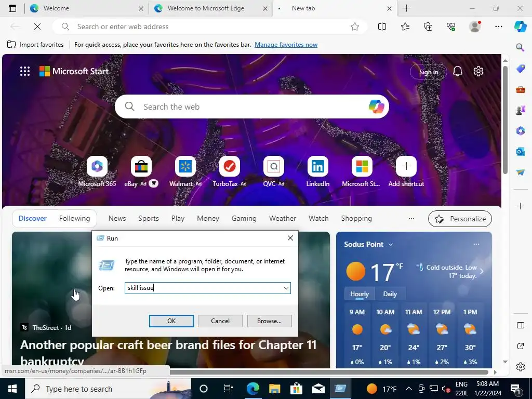Open Microsoft Store from the taskbar
Screen dimensions: 532x399
coord(296,389)
